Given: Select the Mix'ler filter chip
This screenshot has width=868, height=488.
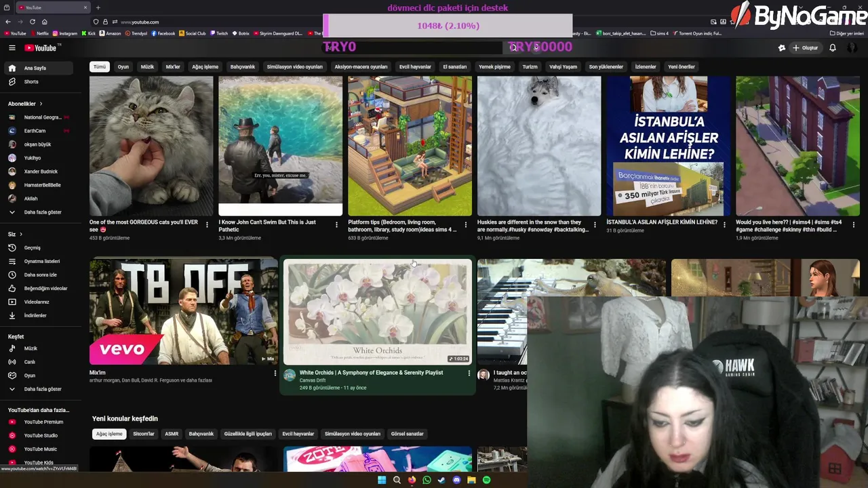Looking at the screenshot, I should click(x=173, y=66).
